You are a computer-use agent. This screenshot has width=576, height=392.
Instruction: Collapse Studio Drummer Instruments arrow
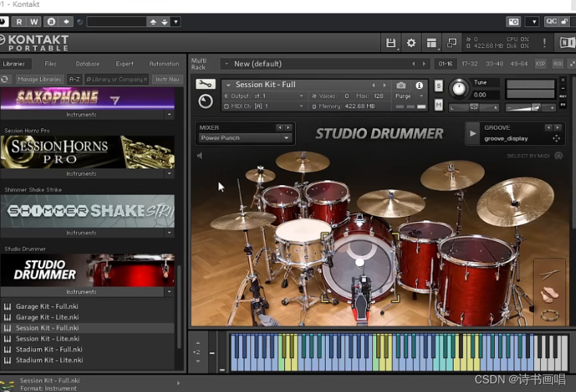(169, 292)
